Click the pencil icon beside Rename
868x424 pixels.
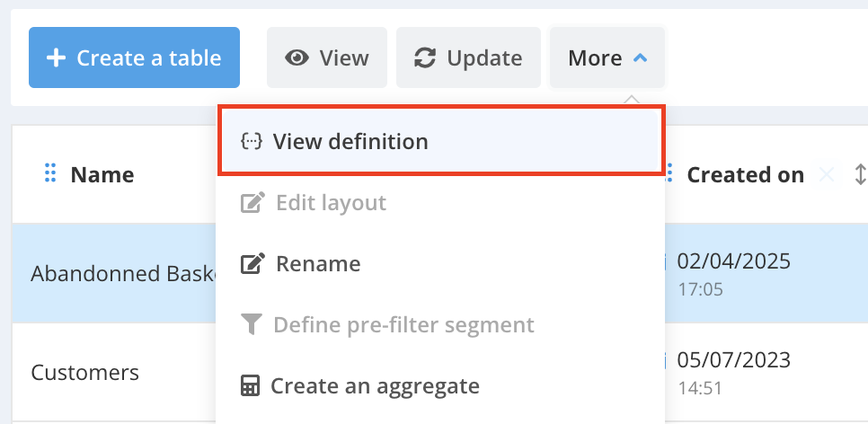click(252, 264)
